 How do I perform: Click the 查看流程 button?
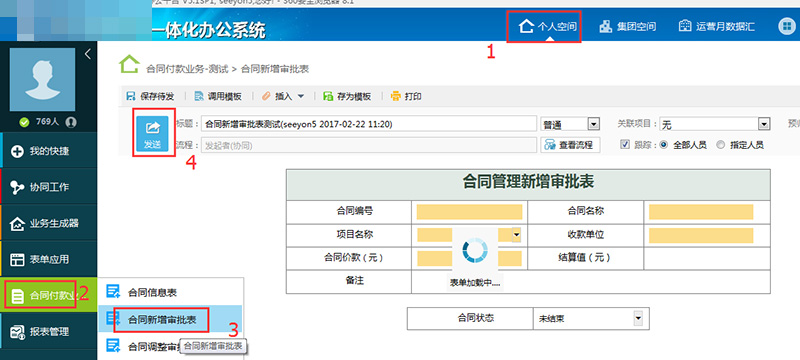click(570, 145)
